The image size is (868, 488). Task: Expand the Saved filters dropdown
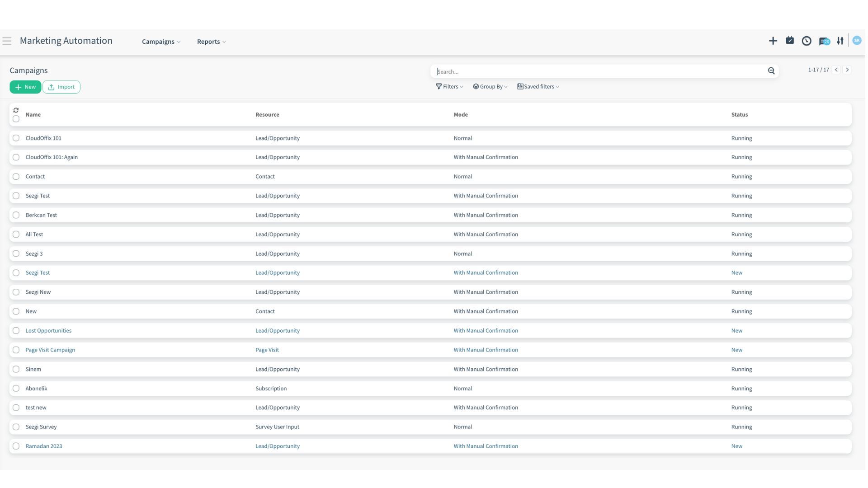click(538, 87)
